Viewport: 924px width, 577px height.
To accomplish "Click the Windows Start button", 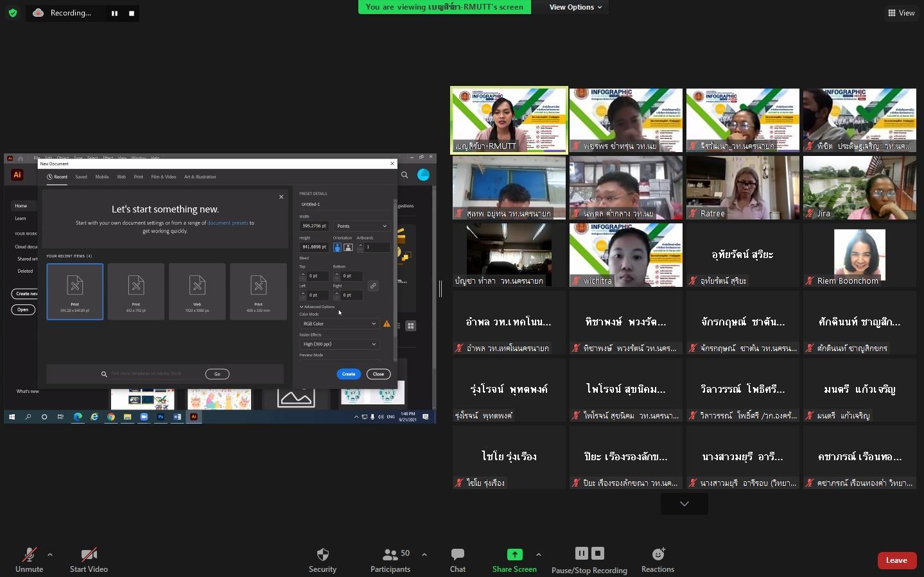I will (12, 417).
